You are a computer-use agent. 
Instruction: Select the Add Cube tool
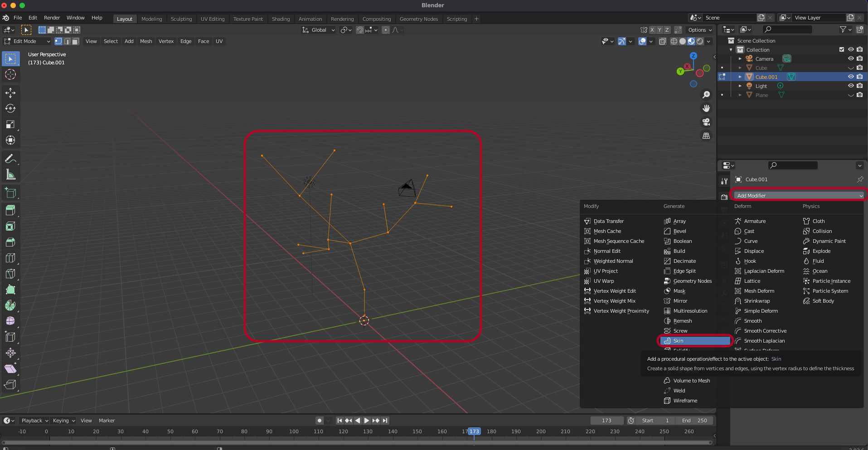[x=10, y=193]
